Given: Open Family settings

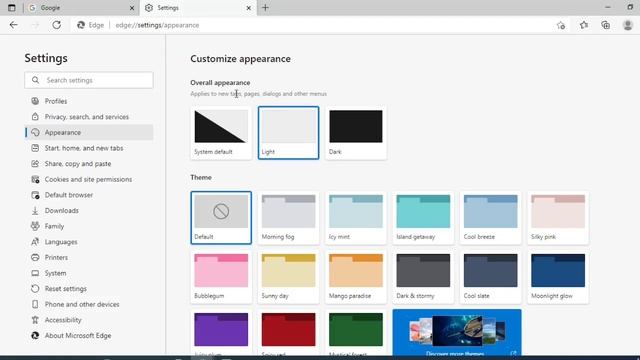Looking at the screenshot, I should (89, 226).
